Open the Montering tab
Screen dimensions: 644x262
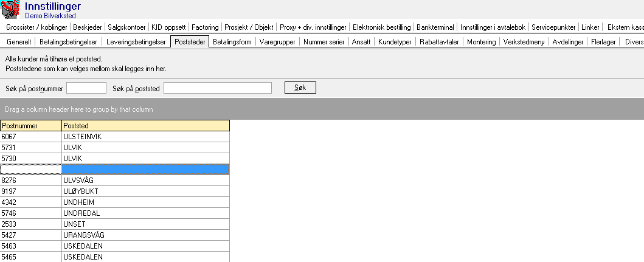482,42
